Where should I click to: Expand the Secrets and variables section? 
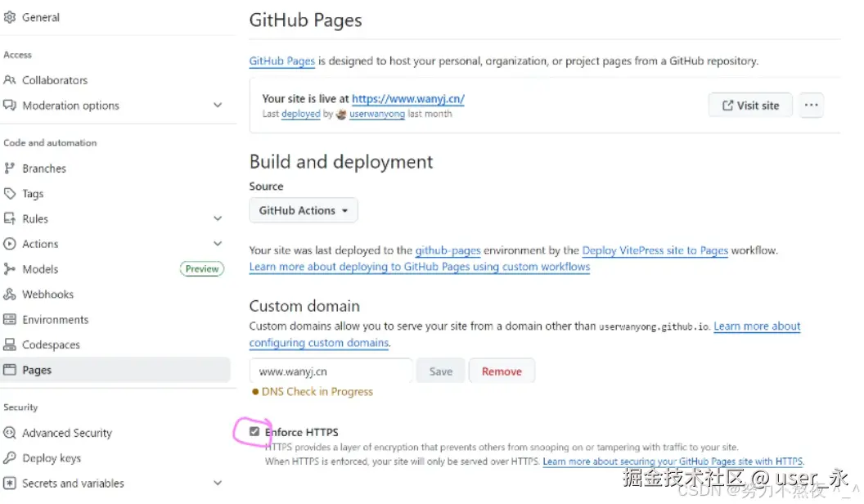(x=218, y=484)
